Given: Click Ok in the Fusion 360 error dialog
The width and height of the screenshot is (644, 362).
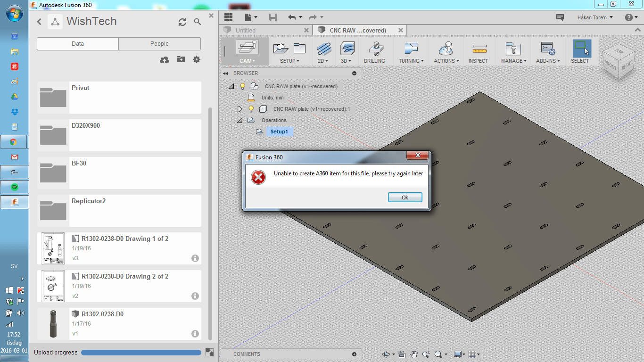Looking at the screenshot, I should pyautogui.click(x=405, y=197).
